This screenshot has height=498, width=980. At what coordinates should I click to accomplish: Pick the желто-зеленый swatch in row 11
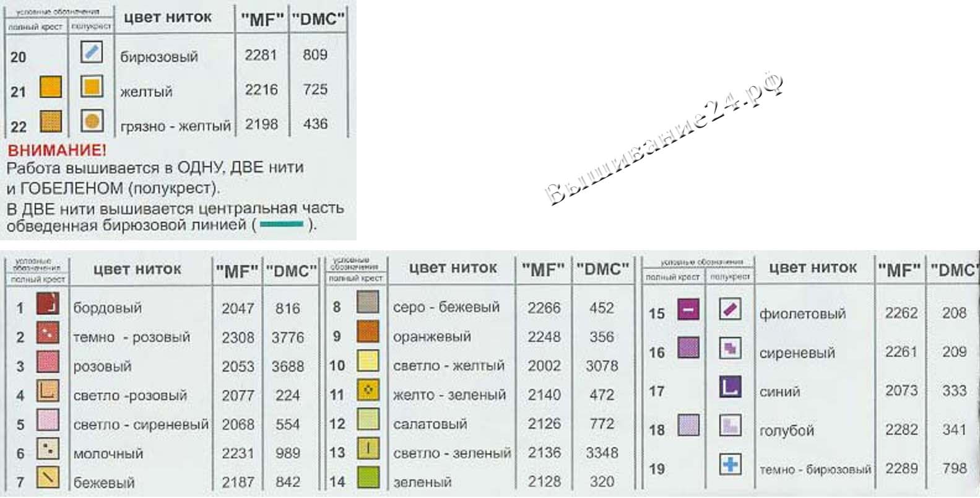[367, 391]
